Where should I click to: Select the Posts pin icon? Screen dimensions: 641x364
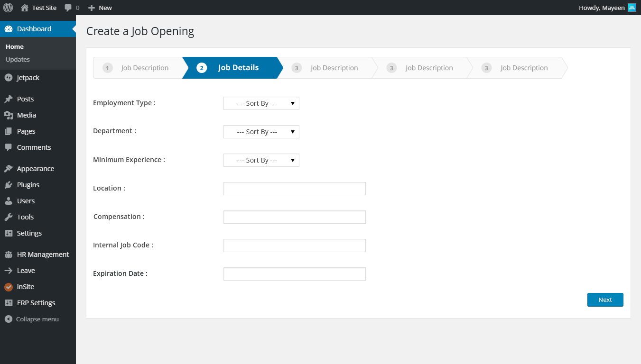coord(8,99)
